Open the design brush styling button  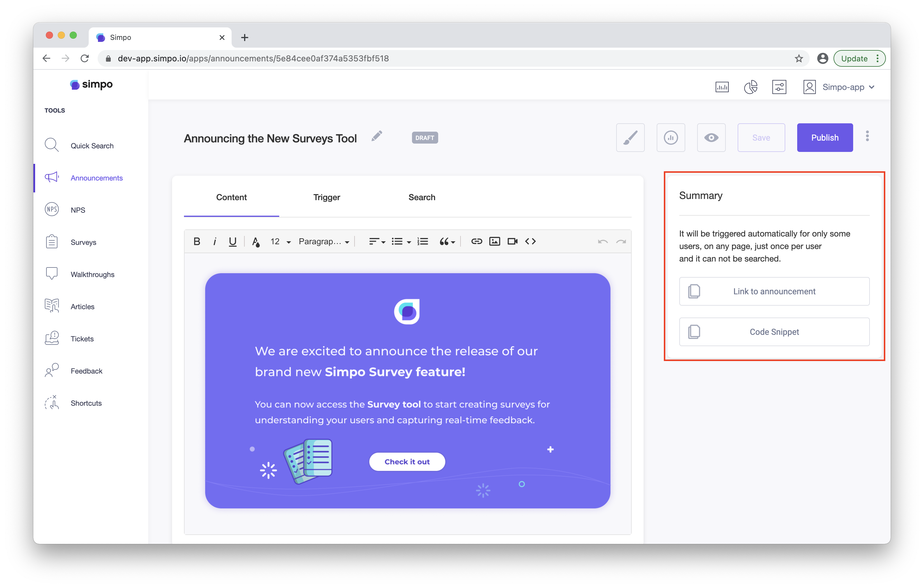[630, 138]
